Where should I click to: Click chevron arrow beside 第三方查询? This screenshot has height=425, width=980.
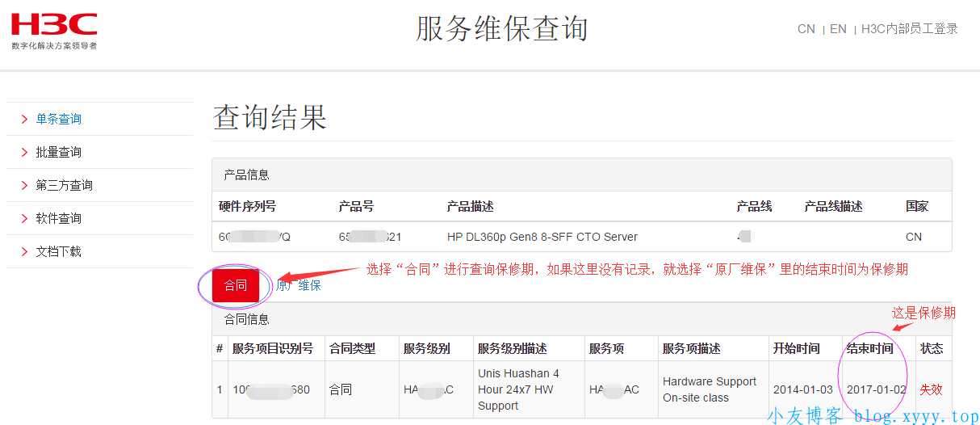tap(24, 185)
